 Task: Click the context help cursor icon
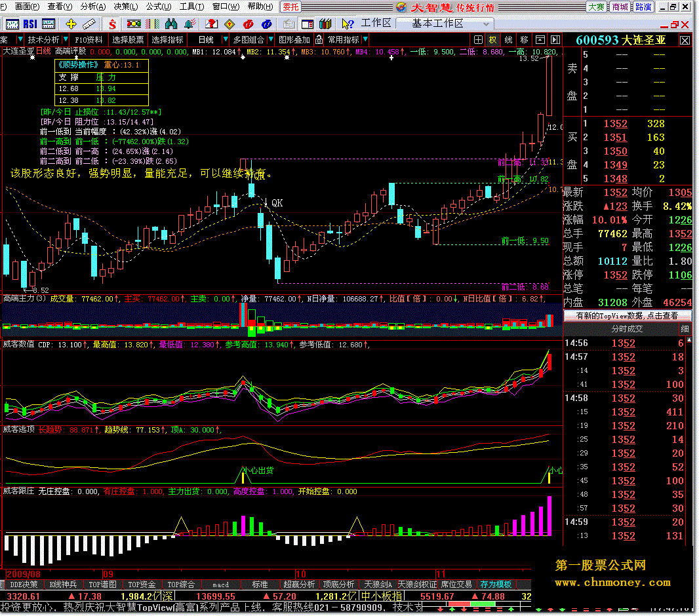click(x=348, y=24)
